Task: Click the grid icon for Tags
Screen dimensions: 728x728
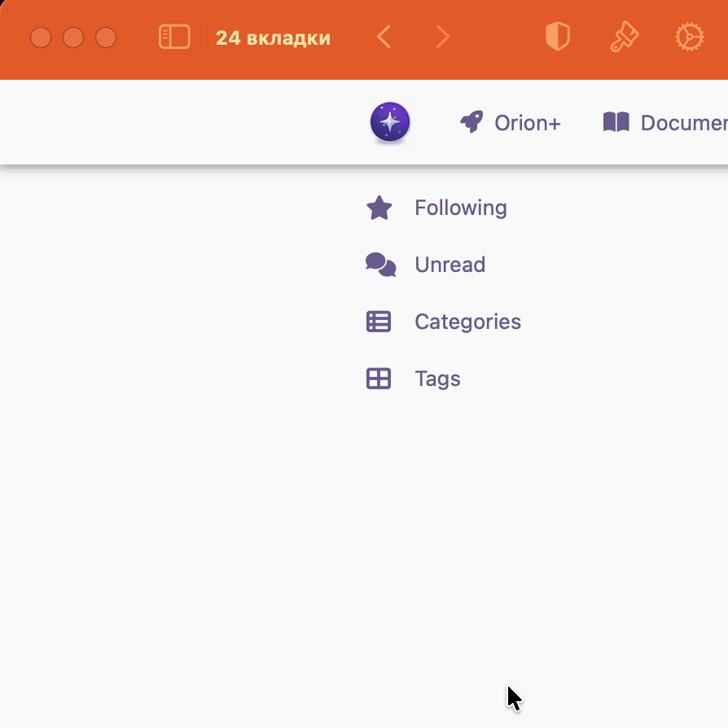Action: coord(379,379)
